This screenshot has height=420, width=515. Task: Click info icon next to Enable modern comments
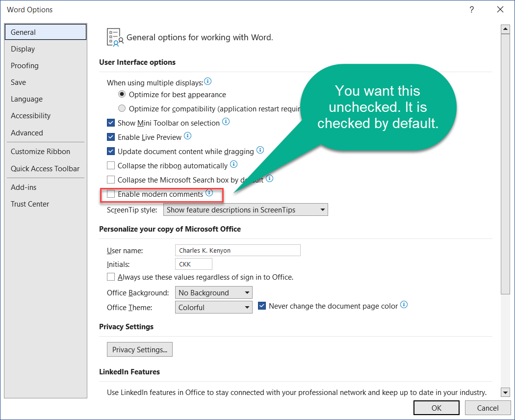point(209,193)
